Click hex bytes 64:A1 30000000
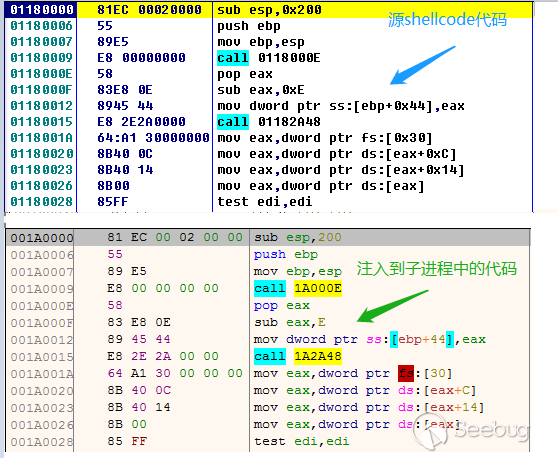 pos(153,138)
